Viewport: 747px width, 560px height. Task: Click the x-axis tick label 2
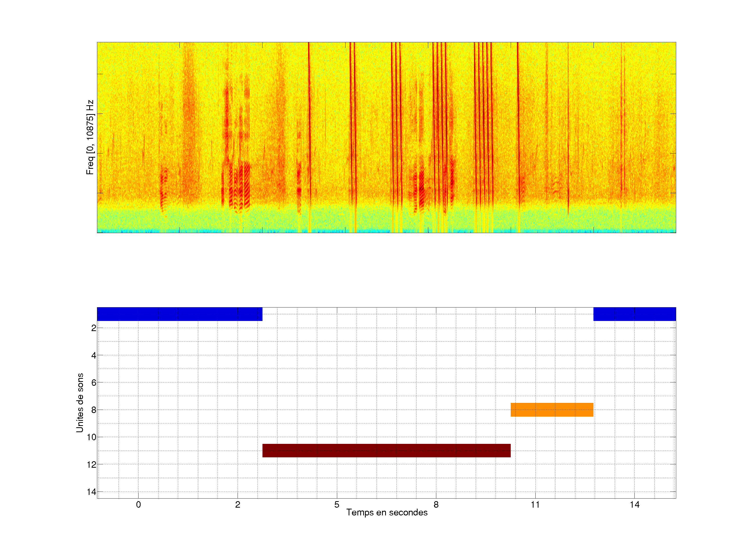tap(238, 505)
